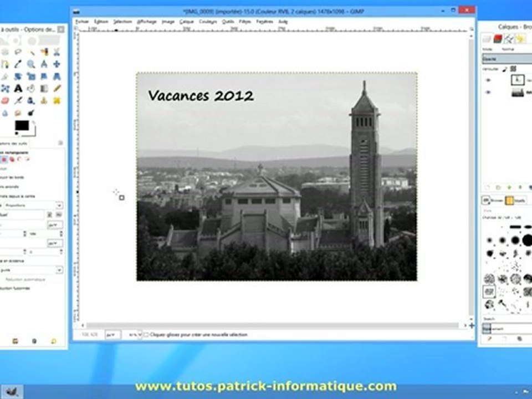Select the Smudge tool
The height and width of the screenshot is (399, 532).
[x=18, y=113]
